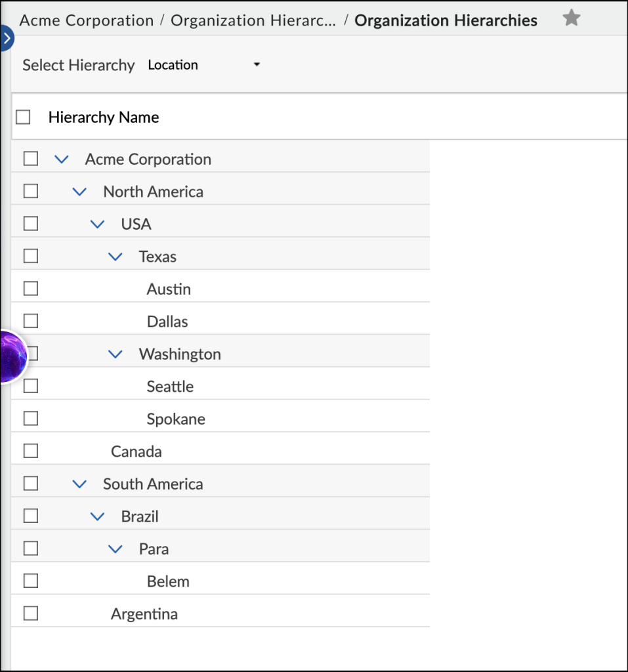
Task: Collapse the South America node
Action: [79, 483]
